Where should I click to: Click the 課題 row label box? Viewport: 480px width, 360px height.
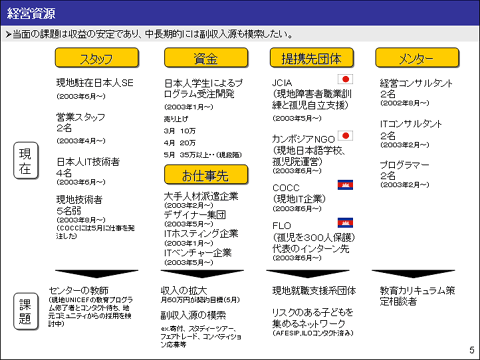click(x=26, y=311)
